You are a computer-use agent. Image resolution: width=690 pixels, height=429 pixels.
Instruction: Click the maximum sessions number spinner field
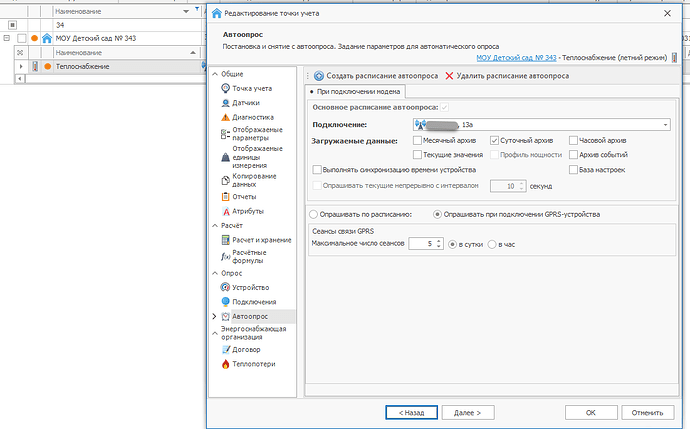pyautogui.click(x=426, y=243)
